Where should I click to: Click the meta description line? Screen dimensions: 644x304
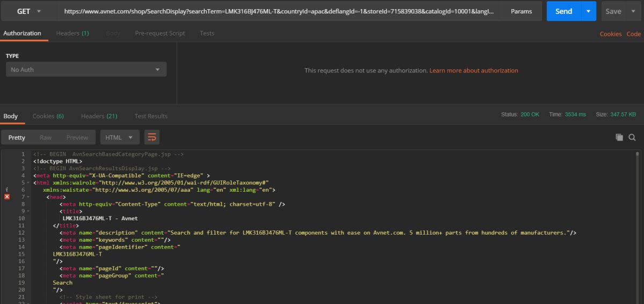coord(318,233)
